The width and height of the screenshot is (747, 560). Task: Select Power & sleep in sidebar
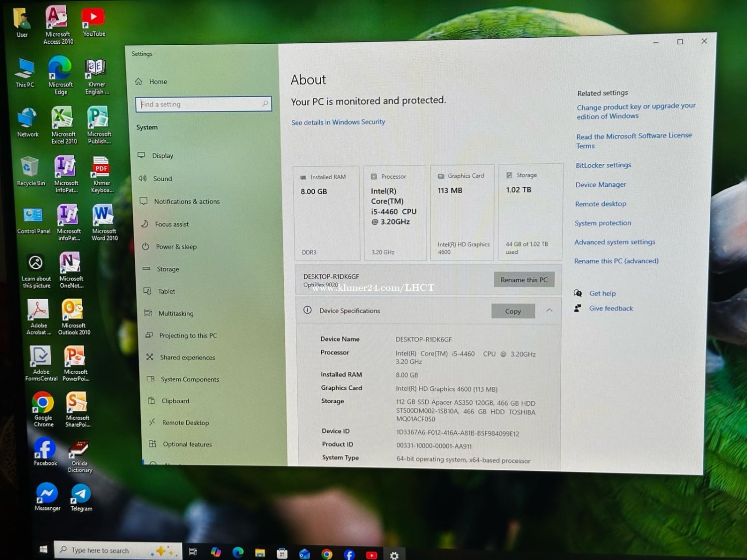tap(176, 247)
